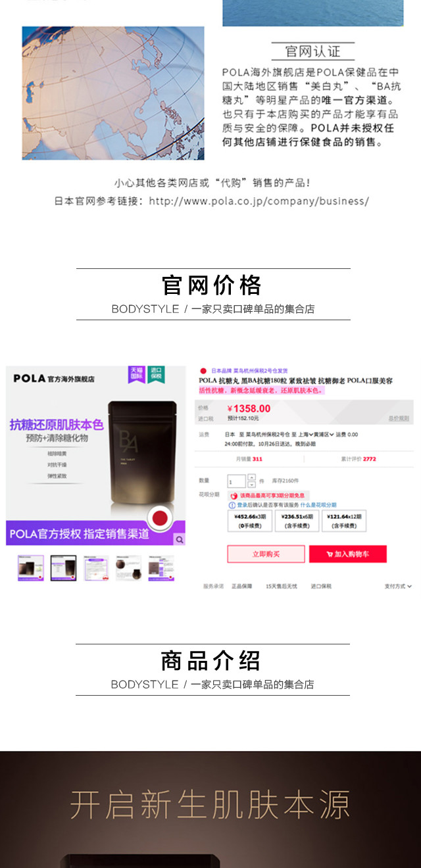421x868 pixels.
Task: Select the ¥121.64x12期 installment option
Action: tap(344, 521)
